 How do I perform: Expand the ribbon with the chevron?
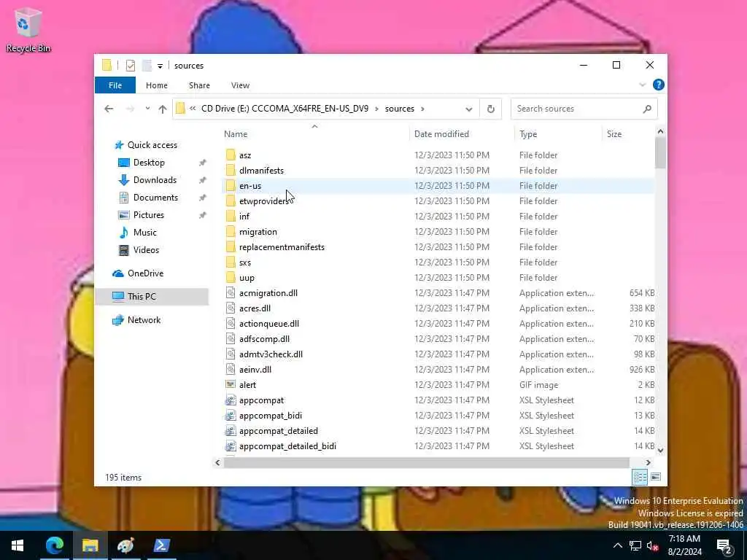[642, 85]
